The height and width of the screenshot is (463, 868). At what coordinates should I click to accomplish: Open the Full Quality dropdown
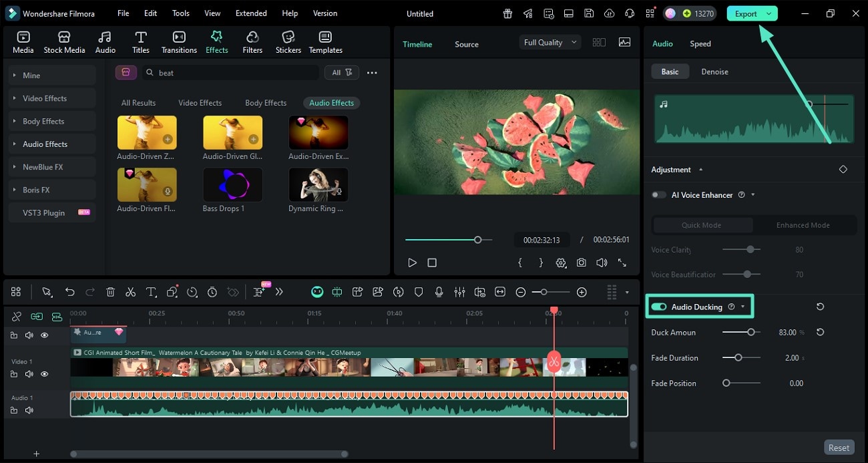pos(550,42)
